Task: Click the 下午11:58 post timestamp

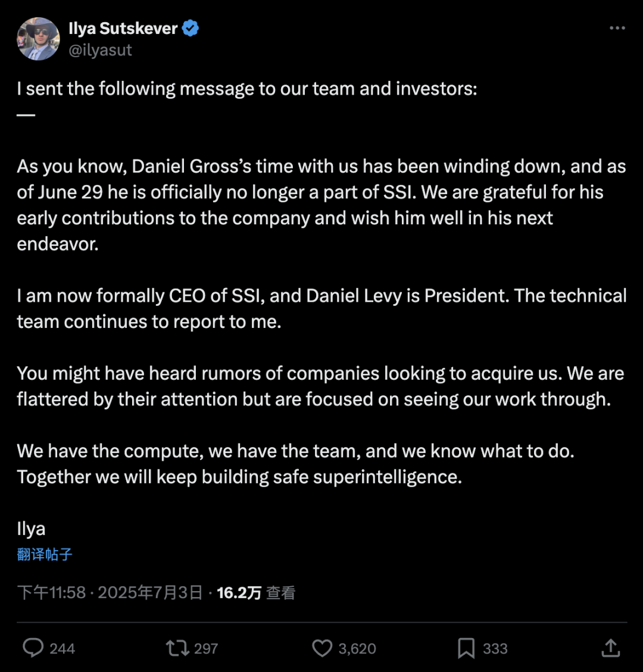Action: click(x=51, y=593)
